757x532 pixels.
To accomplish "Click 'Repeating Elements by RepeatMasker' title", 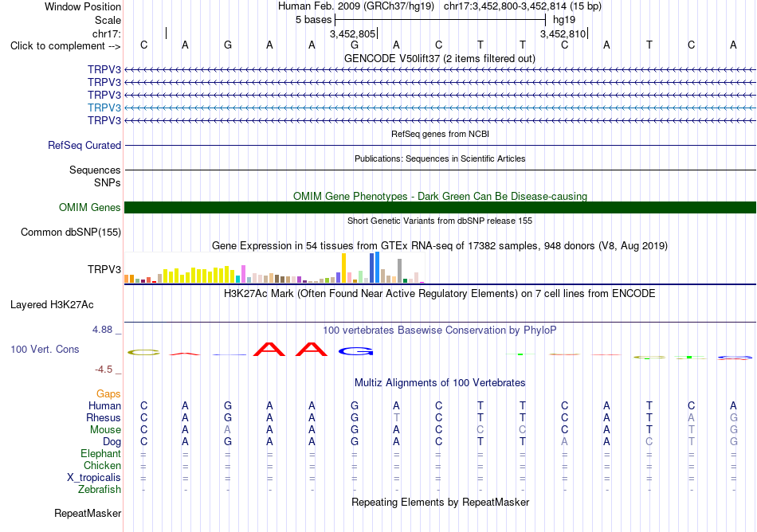I will (440, 502).
